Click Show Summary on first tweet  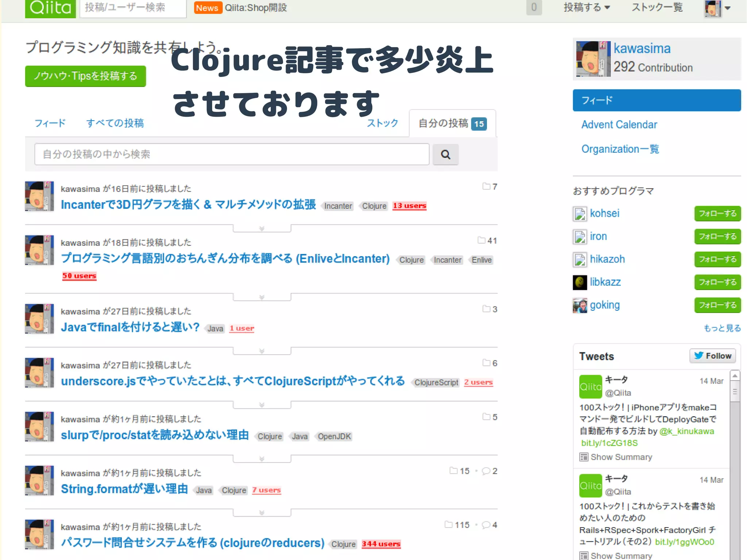[616, 457]
